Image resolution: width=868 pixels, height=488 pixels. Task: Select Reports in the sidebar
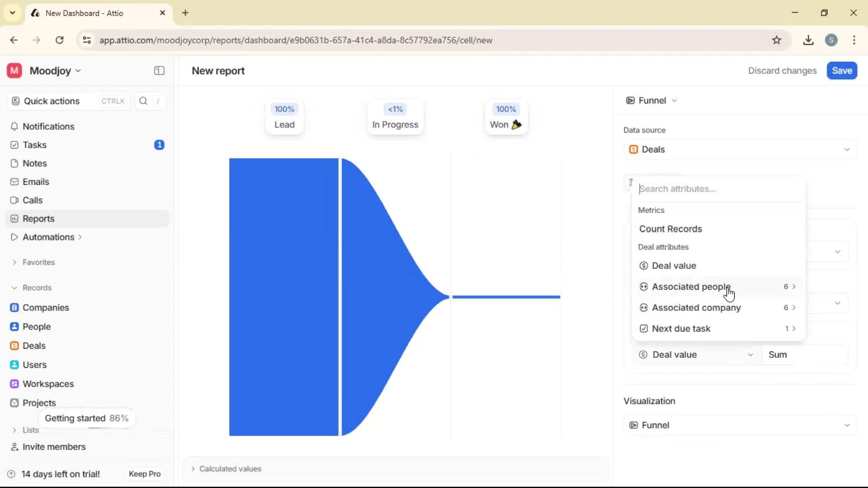click(38, 218)
